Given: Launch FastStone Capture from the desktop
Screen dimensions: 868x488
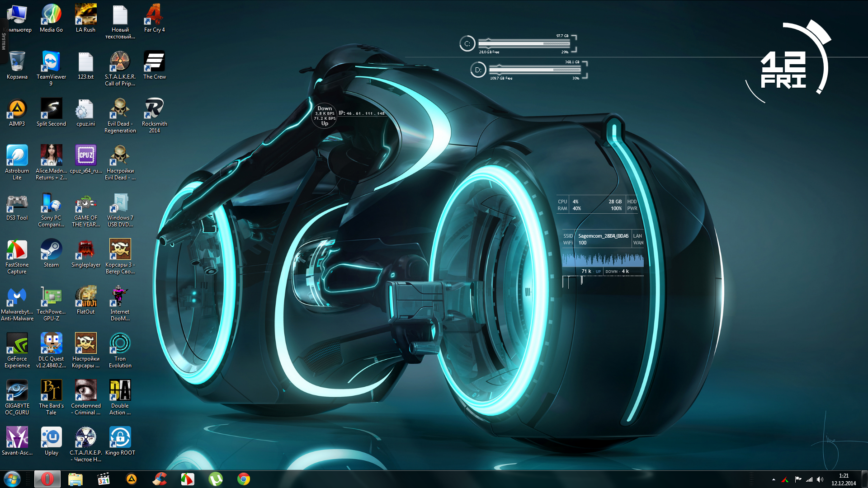Looking at the screenshot, I should point(17,257).
